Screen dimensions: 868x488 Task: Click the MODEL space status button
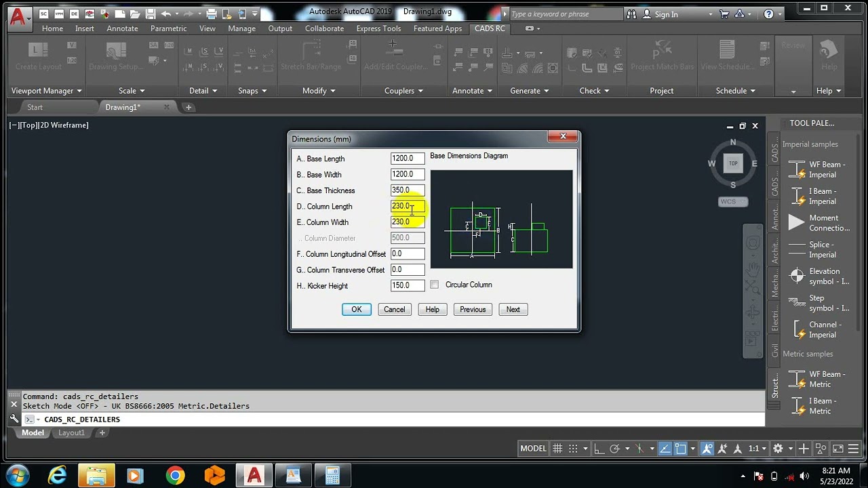[x=533, y=448]
